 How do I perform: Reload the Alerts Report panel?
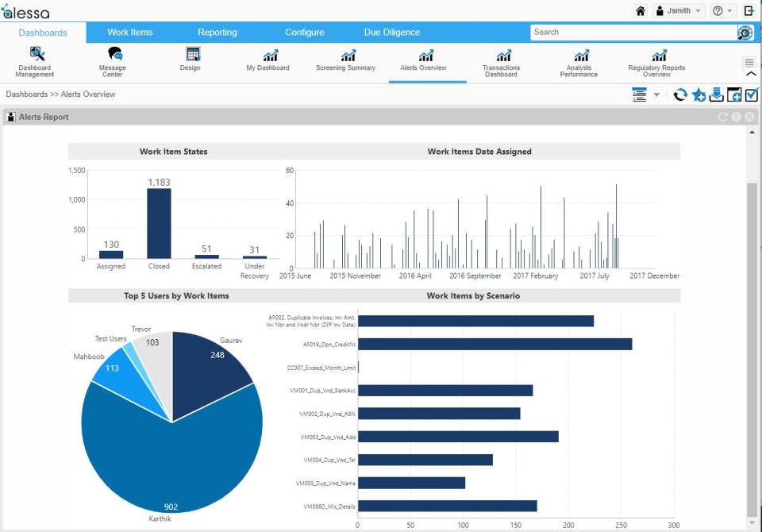tap(723, 117)
